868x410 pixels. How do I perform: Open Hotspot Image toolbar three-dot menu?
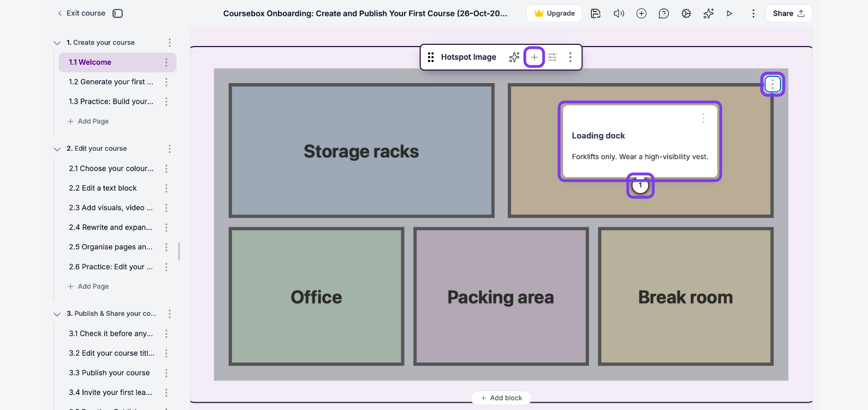tap(570, 57)
